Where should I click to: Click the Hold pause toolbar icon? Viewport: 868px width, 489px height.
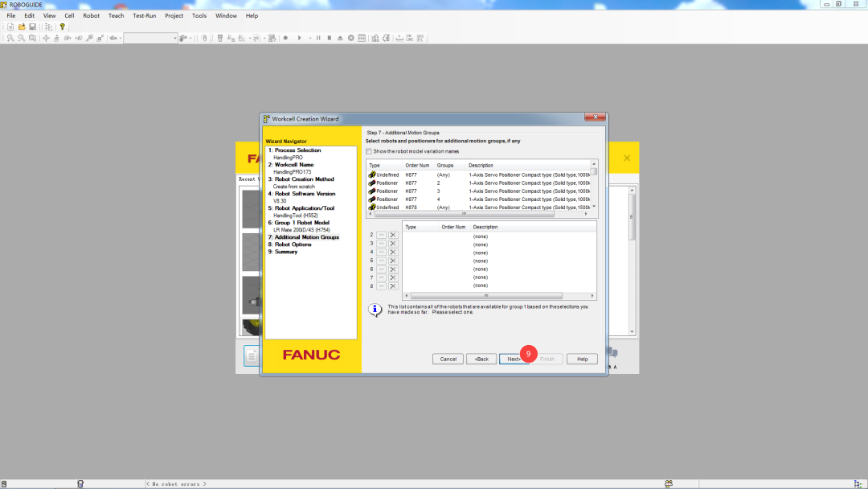318,39
